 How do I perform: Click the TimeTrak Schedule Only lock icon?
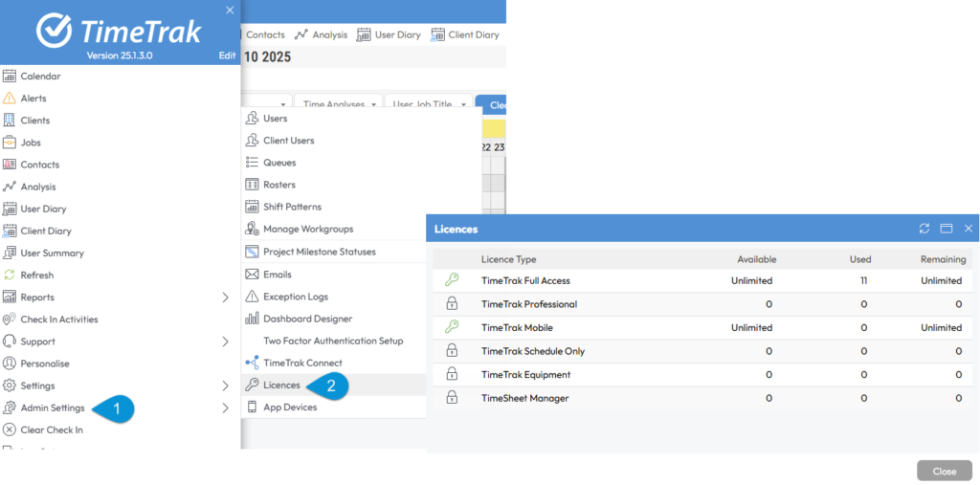452,351
